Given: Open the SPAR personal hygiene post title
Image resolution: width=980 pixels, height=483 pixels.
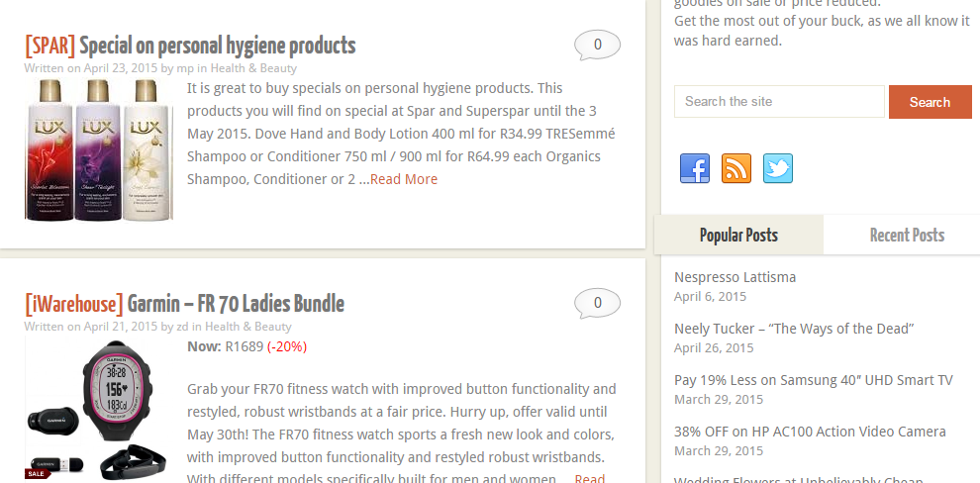Looking at the screenshot, I should [190, 46].
